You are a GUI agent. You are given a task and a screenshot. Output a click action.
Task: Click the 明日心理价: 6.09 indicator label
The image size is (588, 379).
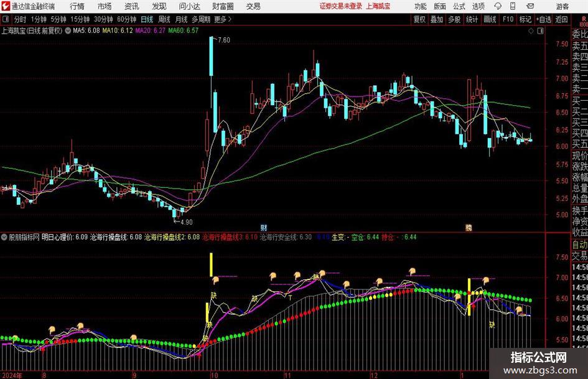(x=65, y=237)
